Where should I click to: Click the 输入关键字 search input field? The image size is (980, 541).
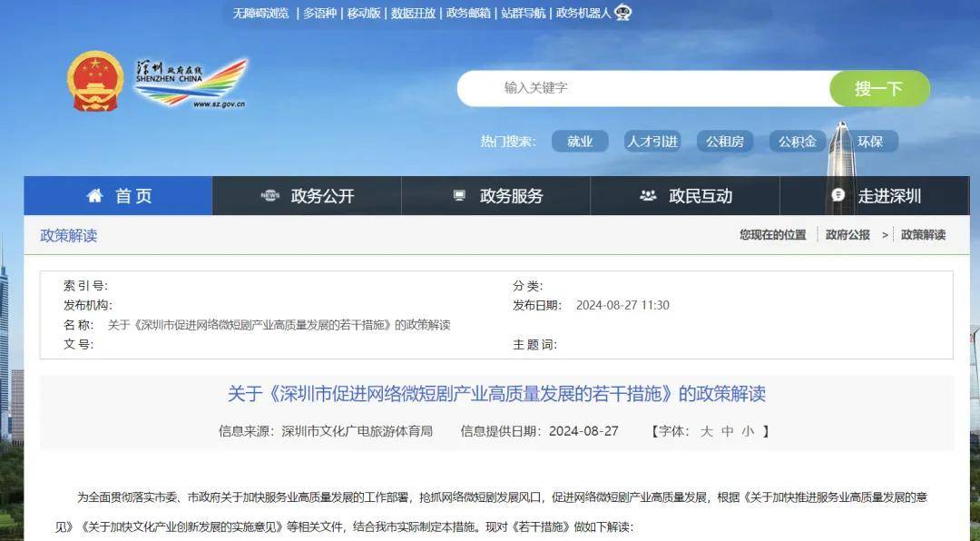(x=643, y=88)
